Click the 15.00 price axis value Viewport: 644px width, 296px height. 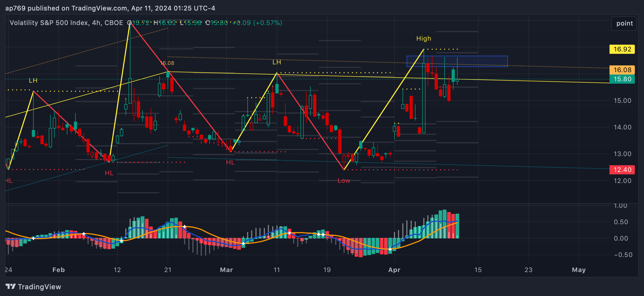(622, 101)
